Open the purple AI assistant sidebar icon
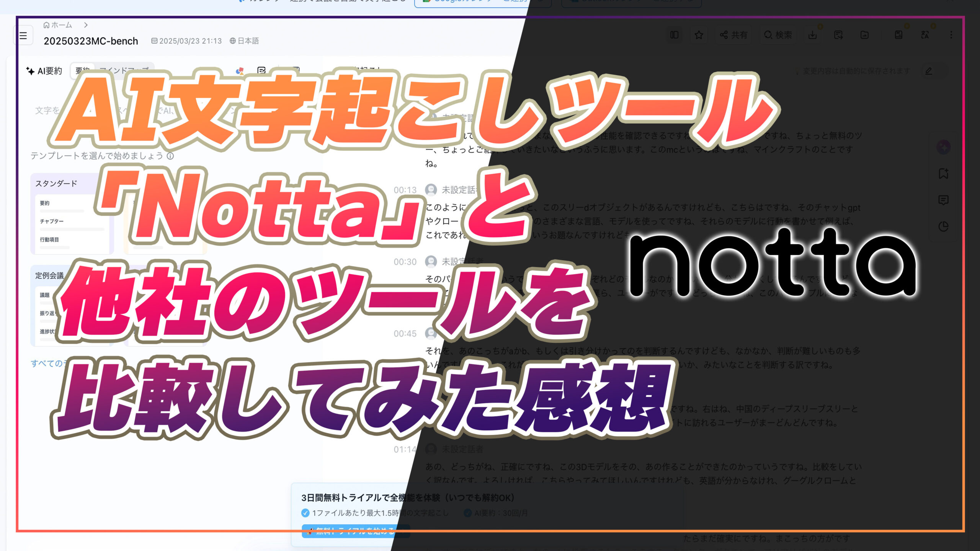 click(x=944, y=147)
